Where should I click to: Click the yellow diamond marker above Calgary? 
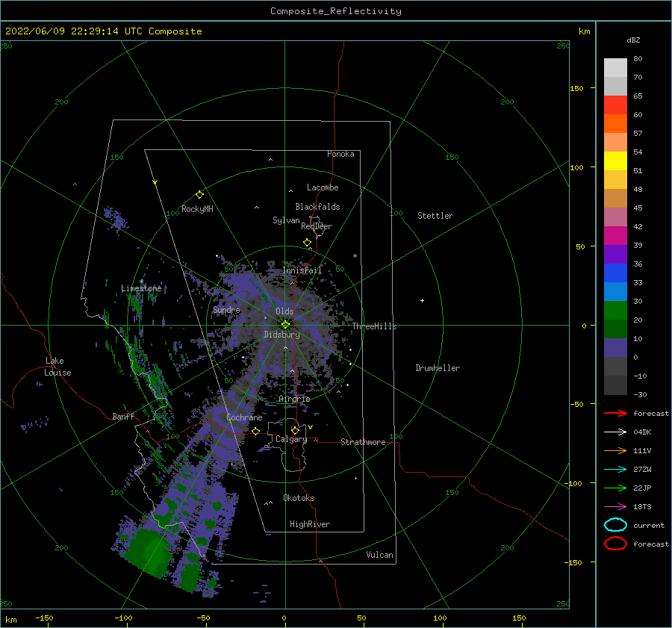tap(295, 430)
